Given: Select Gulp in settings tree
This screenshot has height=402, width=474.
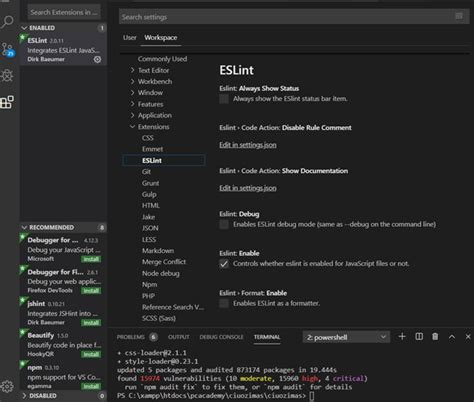Looking at the screenshot, I should tap(149, 194).
